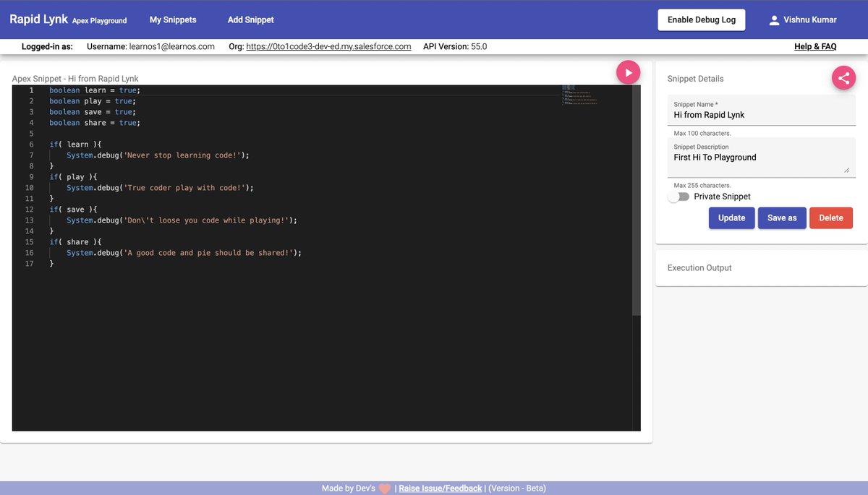Click the Snippet Details heading
This screenshot has width=868, height=495.
[x=695, y=79]
